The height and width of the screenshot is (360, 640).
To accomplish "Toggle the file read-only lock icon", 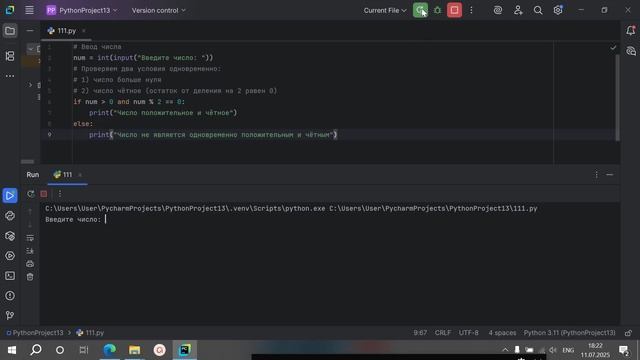I will coord(628,333).
